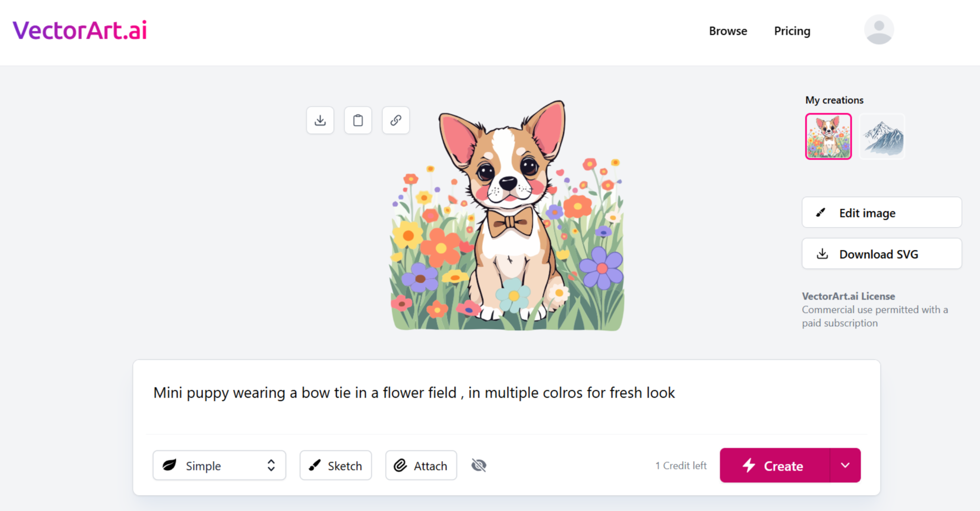980x511 pixels.
Task: Copy the image to clipboard
Action: tap(358, 120)
